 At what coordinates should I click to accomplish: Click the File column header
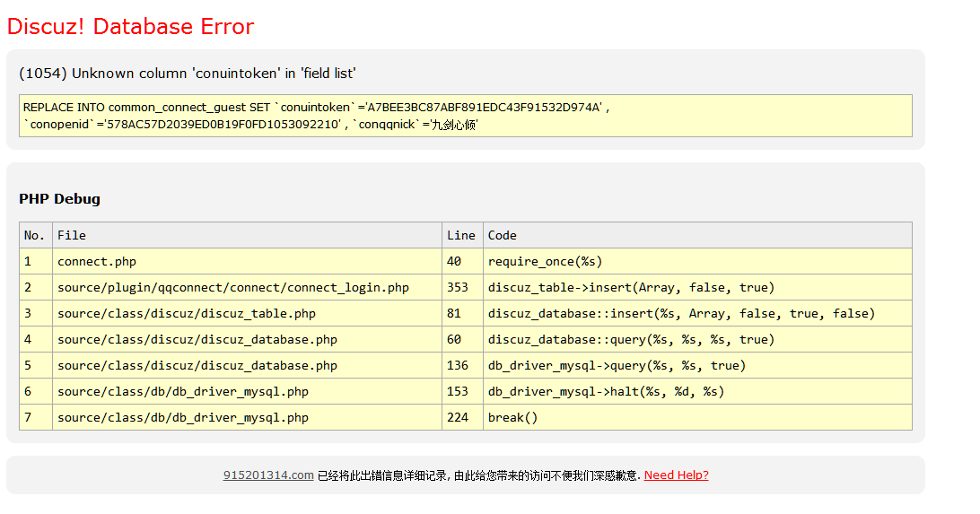point(72,235)
